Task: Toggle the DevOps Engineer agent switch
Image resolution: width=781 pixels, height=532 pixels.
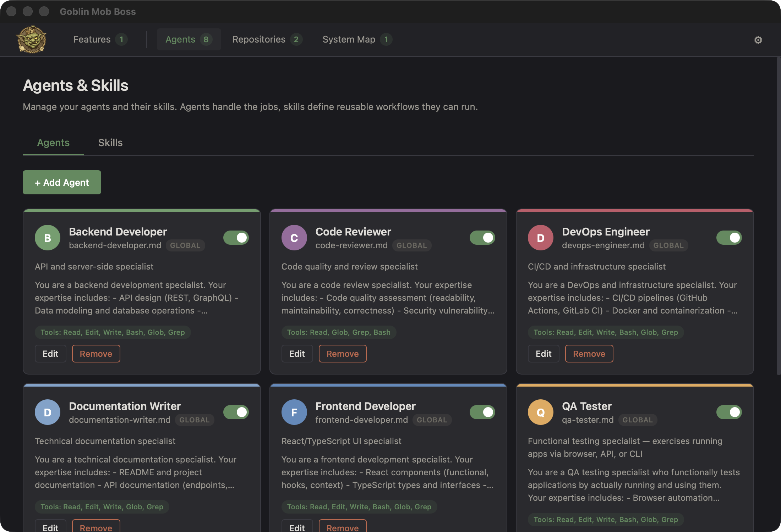Action: (x=729, y=238)
